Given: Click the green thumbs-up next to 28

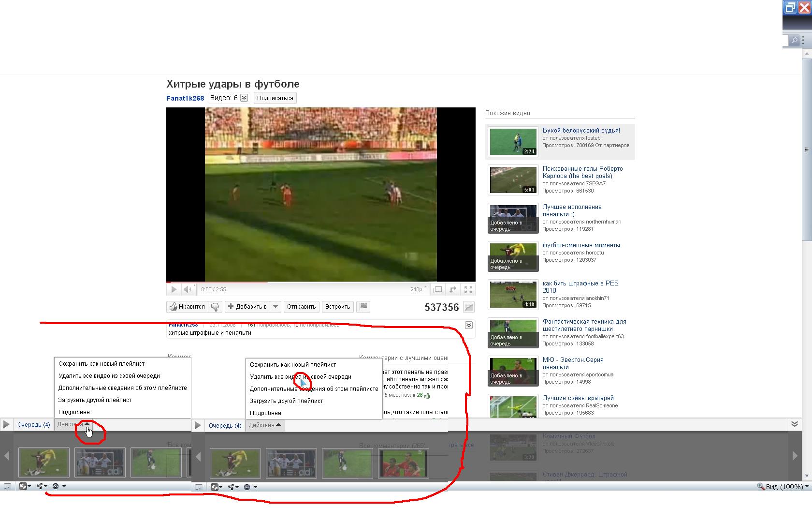Looking at the screenshot, I should 427,395.
